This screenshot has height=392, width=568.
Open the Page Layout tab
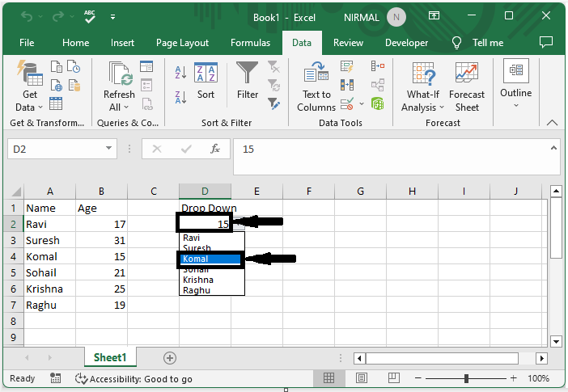point(182,43)
